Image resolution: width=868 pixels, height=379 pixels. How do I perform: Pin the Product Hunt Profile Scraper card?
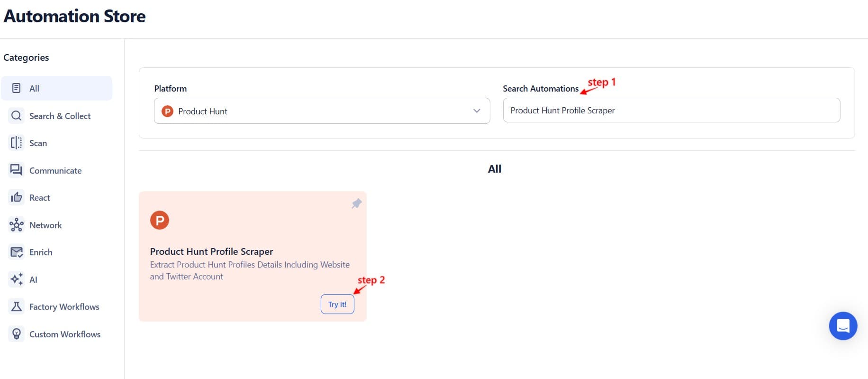(x=356, y=203)
